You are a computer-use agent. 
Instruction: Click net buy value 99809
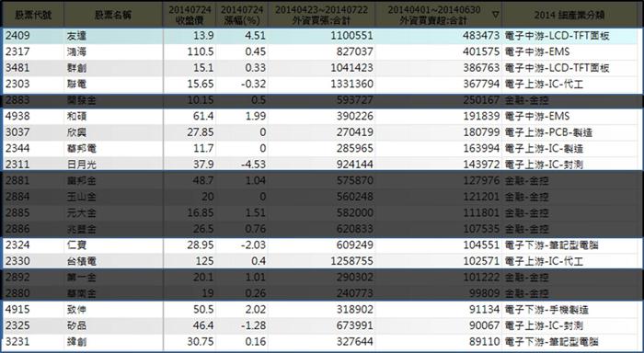click(x=484, y=293)
